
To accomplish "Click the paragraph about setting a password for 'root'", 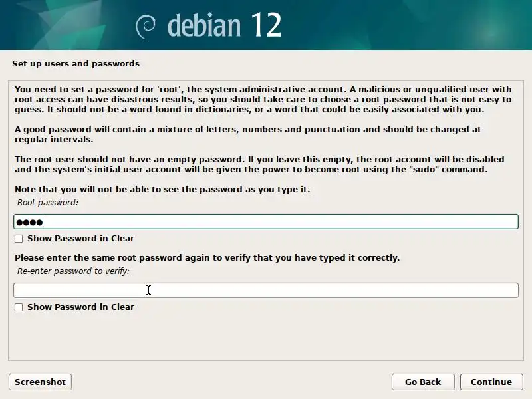I will click(263, 99).
